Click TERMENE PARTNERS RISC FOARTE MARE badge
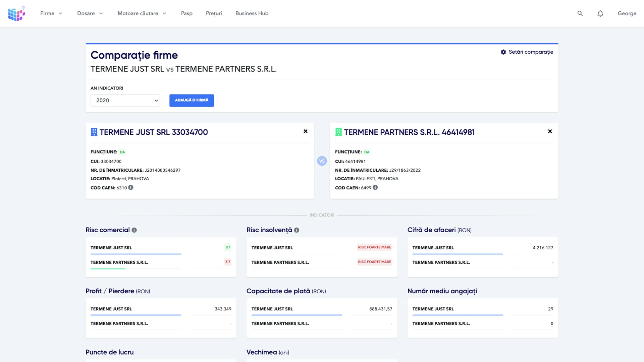This screenshot has width=644, height=362. pyautogui.click(x=374, y=262)
